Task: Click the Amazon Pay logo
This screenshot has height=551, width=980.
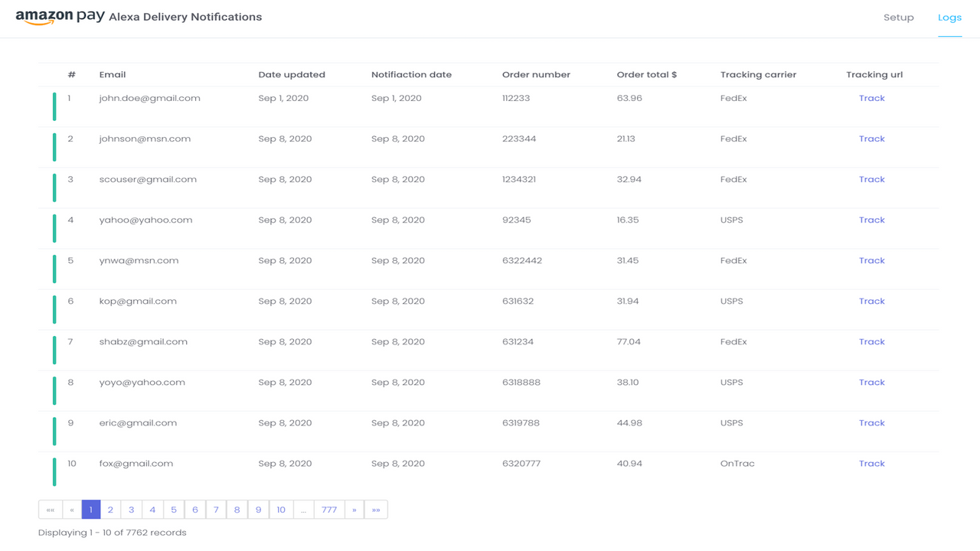Action: [x=60, y=17]
